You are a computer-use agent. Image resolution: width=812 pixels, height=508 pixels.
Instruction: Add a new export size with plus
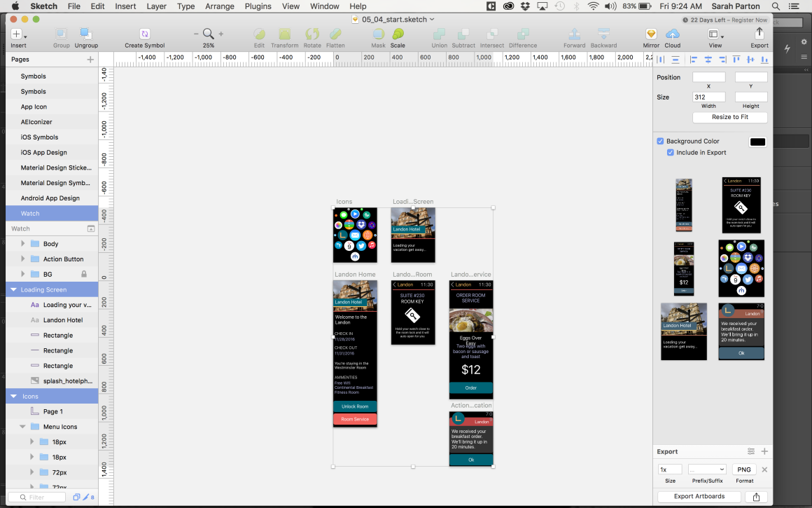[x=764, y=451]
